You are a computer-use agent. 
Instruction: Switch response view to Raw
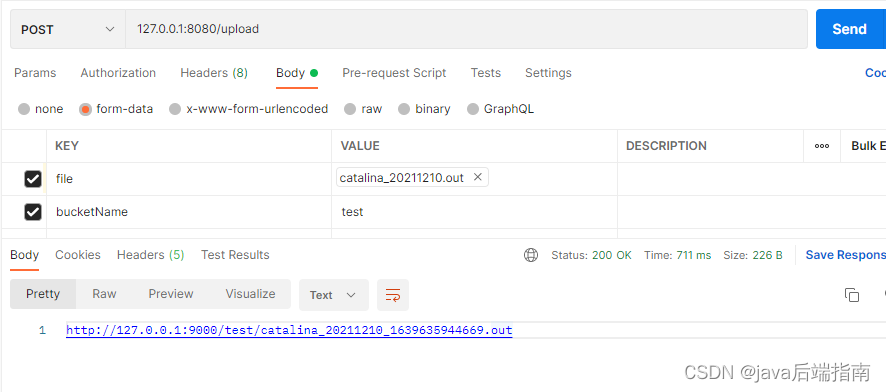[x=105, y=294]
